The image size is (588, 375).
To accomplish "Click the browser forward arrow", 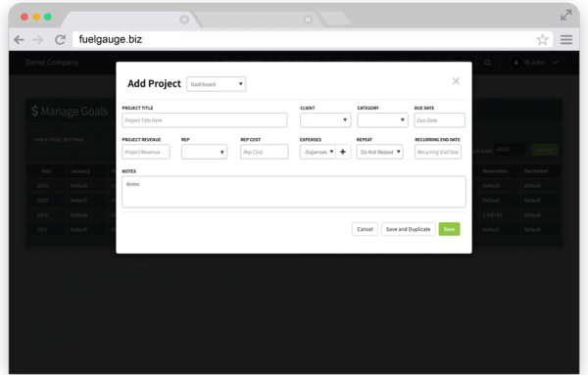I will point(38,39).
